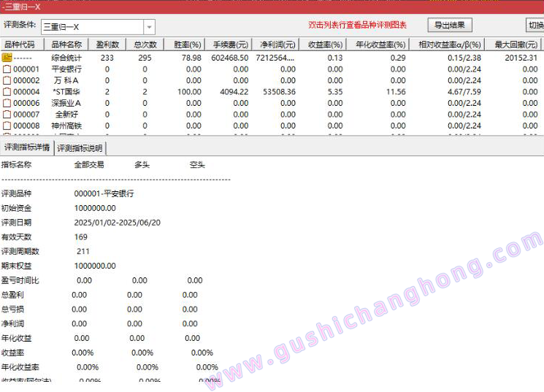Click the 4094.22 fee value
Image resolution: width=544 pixels, height=392 pixels.
(234, 92)
